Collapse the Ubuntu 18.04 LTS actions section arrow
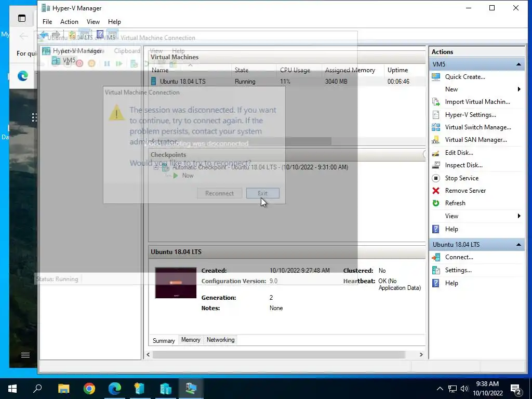Screen dimensions: 532x399 [518, 245]
